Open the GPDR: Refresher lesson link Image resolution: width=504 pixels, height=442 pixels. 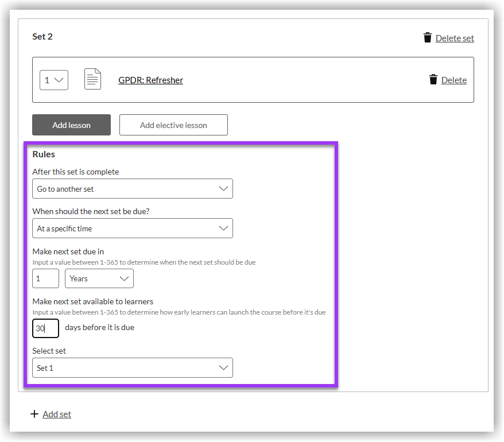point(150,80)
